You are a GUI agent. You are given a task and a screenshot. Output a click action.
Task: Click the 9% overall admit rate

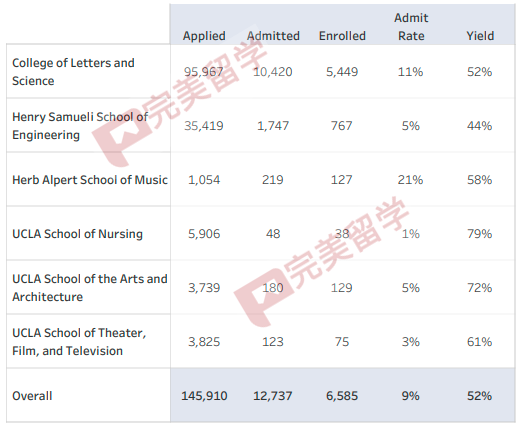[411, 396]
